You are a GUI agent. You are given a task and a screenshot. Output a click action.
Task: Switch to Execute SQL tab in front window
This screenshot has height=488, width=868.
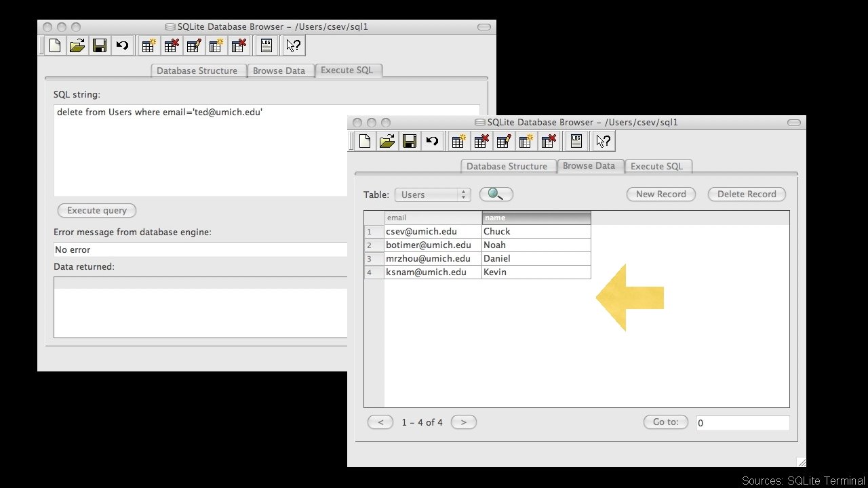point(656,166)
